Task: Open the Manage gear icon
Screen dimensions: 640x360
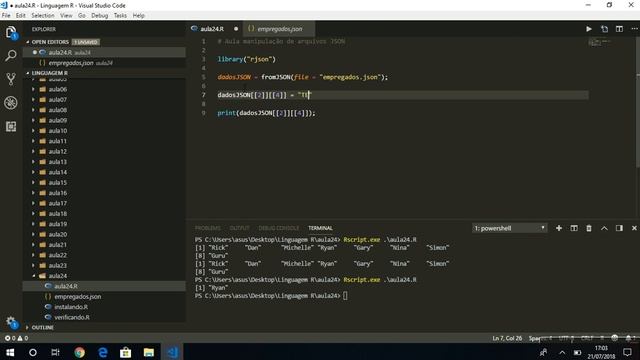Action: pyautogui.click(x=11, y=322)
